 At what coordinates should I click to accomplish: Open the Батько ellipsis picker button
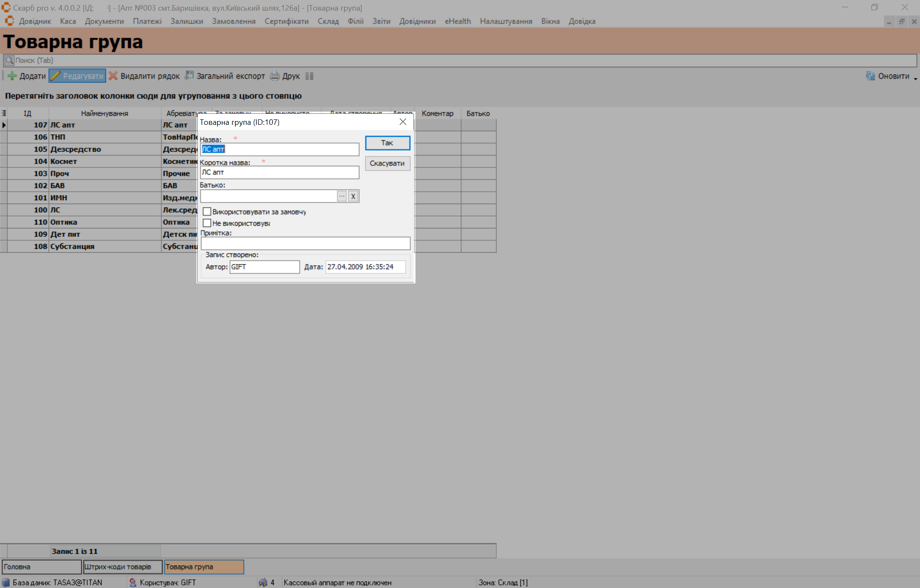pos(342,196)
